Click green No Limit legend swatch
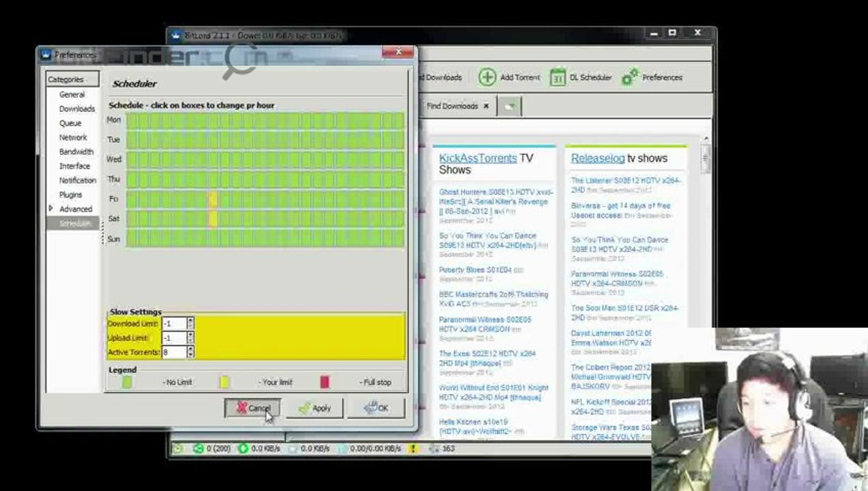The image size is (868, 491). coord(127,382)
